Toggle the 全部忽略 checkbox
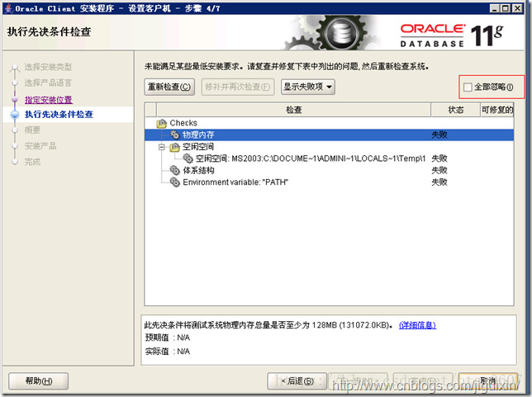 pyautogui.click(x=468, y=87)
